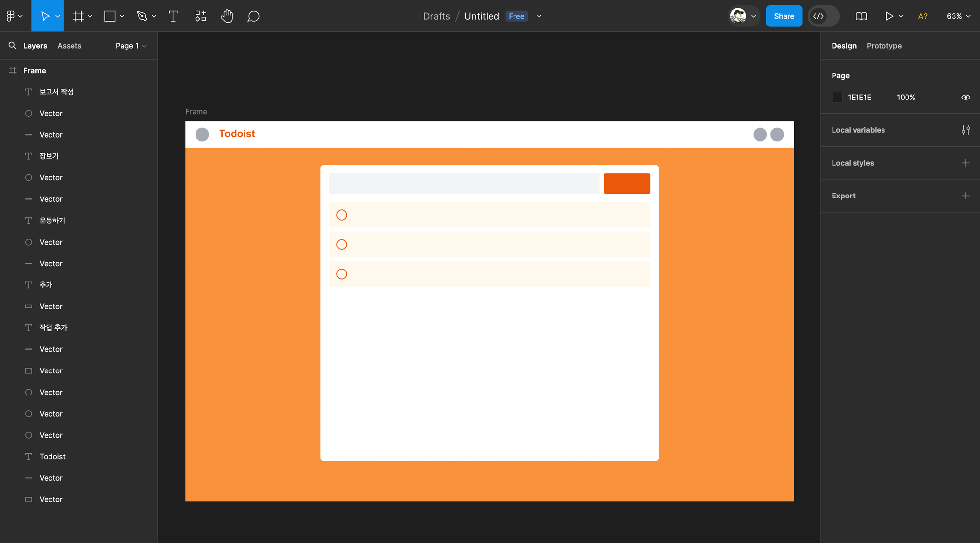The image size is (980, 543).
Task: Open the Page 1 dropdown
Action: click(x=131, y=46)
